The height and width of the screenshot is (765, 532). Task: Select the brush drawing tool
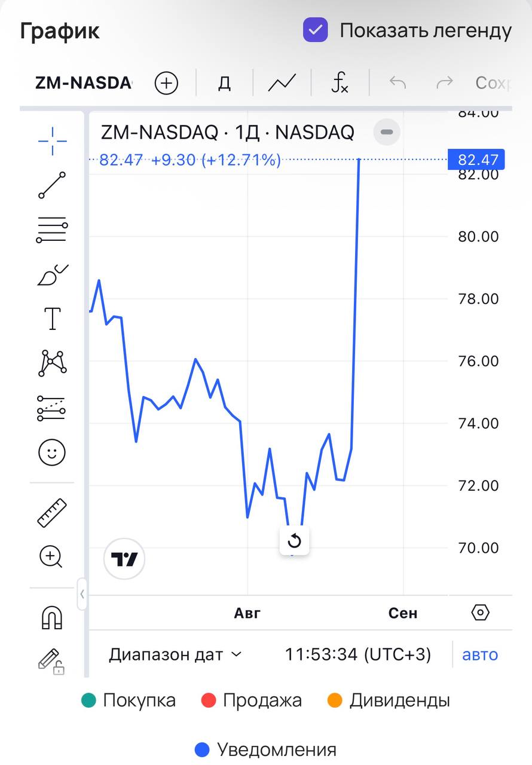[52, 274]
